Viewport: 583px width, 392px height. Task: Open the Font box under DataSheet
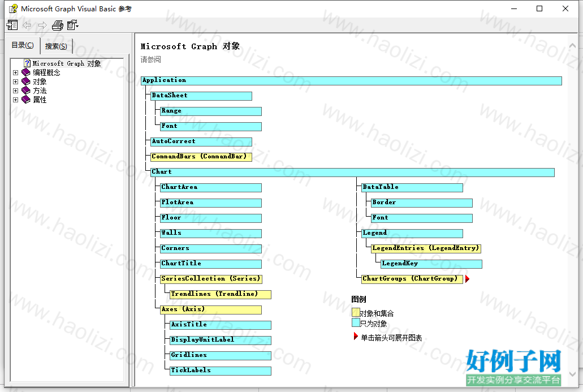(x=211, y=127)
